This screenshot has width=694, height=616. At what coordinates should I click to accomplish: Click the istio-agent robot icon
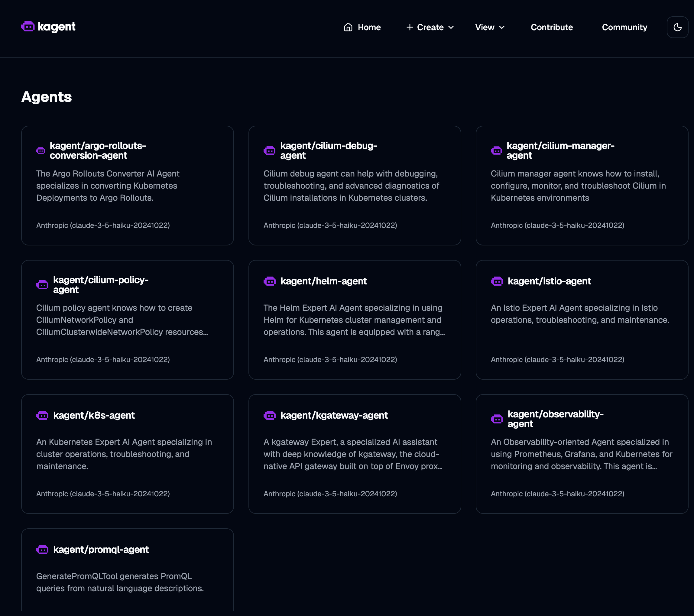[497, 281]
